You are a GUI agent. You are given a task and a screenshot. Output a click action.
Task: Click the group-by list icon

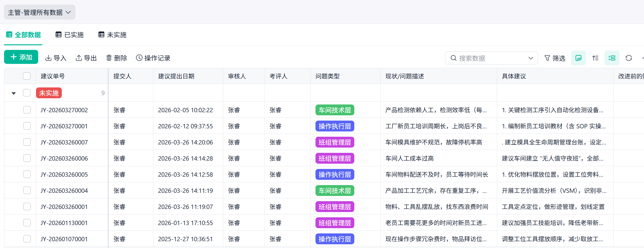pyautogui.click(x=612, y=58)
